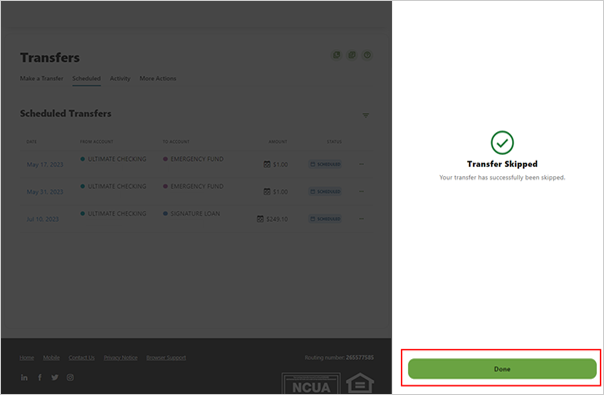Open options menu for May 17 transfer
This screenshot has width=604, height=395.
coord(361,164)
